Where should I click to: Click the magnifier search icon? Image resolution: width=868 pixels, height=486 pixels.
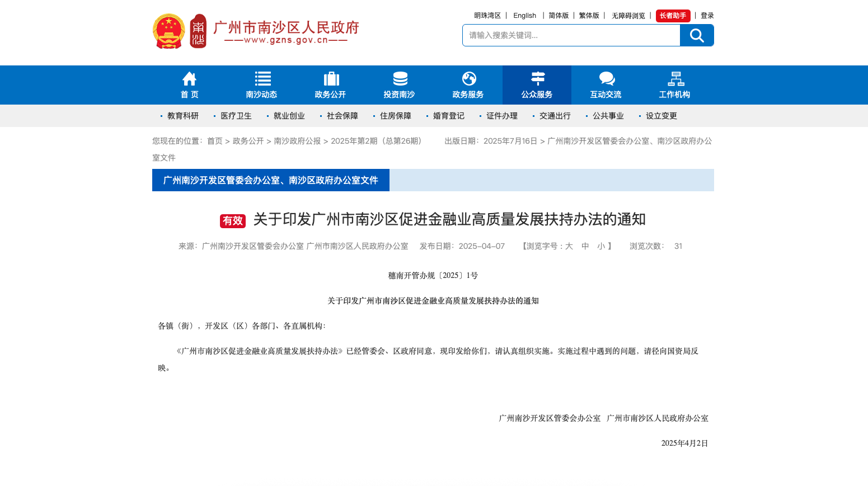pyautogui.click(x=696, y=35)
